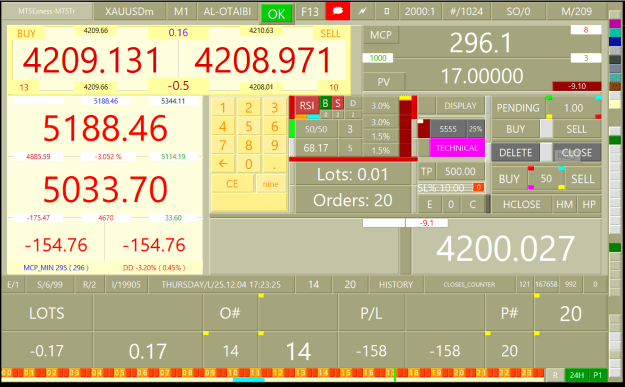Screen dimensions: 625x387
Task: Open the DISPLAY panel
Action: 460,106
